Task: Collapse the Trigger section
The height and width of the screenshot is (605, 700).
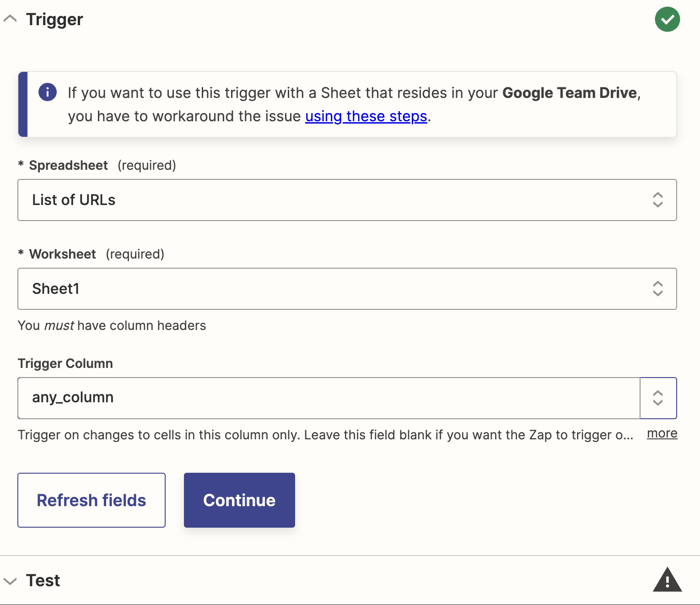Action: (11, 19)
